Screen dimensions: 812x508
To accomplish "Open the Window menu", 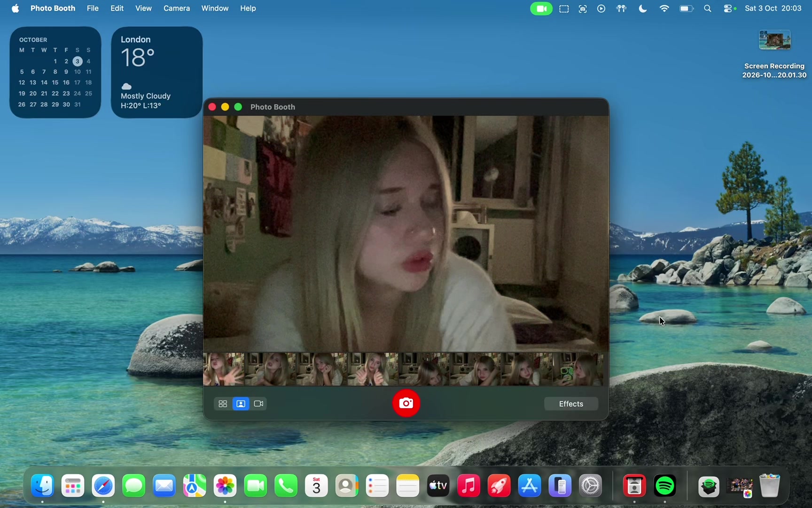I will point(215,8).
